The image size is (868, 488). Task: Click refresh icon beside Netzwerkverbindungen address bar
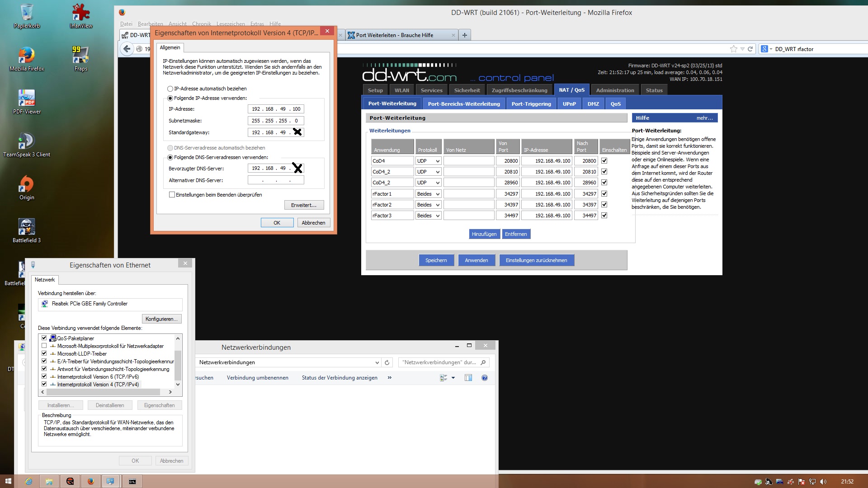coord(387,362)
